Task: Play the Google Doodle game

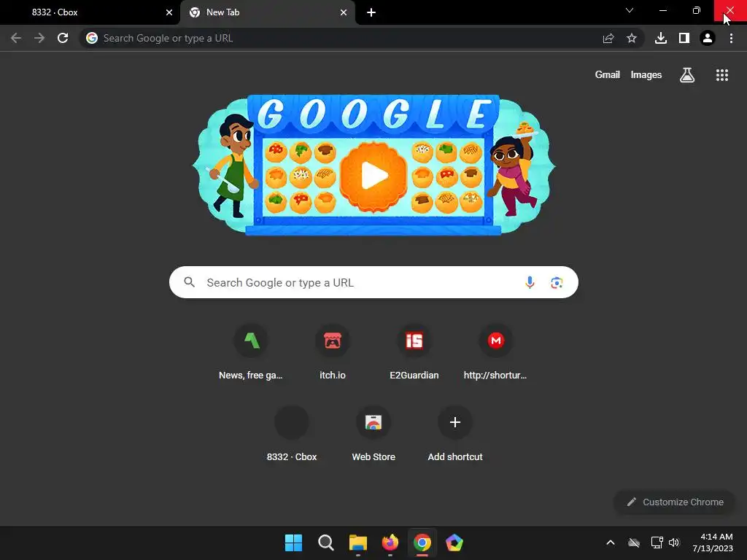Action: (374, 175)
